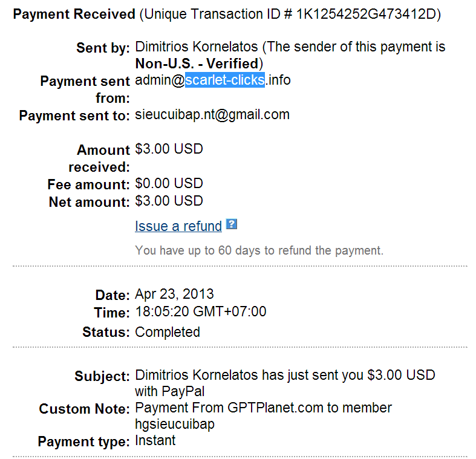Click the $0.00 USD fee amount

(169, 183)
